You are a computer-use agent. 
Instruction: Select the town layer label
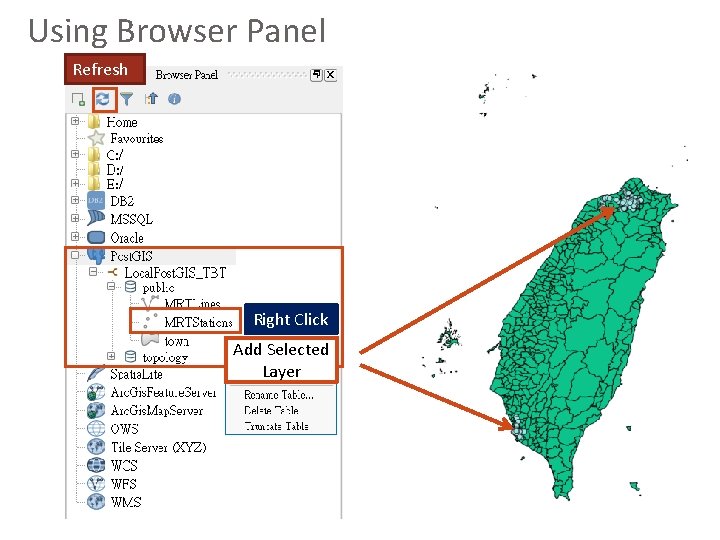pyautogui.click(x=177, y=341)
